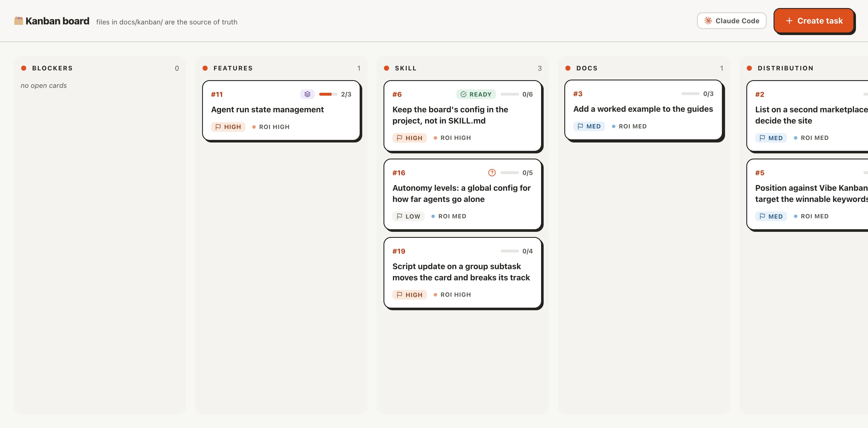Click the HIGH priority flag on card #6
Image resolution: width=868 pixels, height=428 pixels.
tap(409, 138)
